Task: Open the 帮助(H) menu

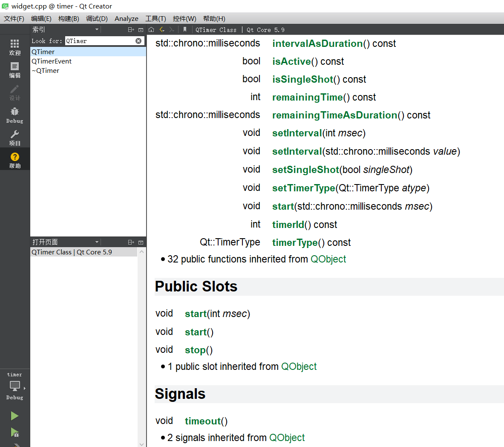Action: click(x=214, y=19)
